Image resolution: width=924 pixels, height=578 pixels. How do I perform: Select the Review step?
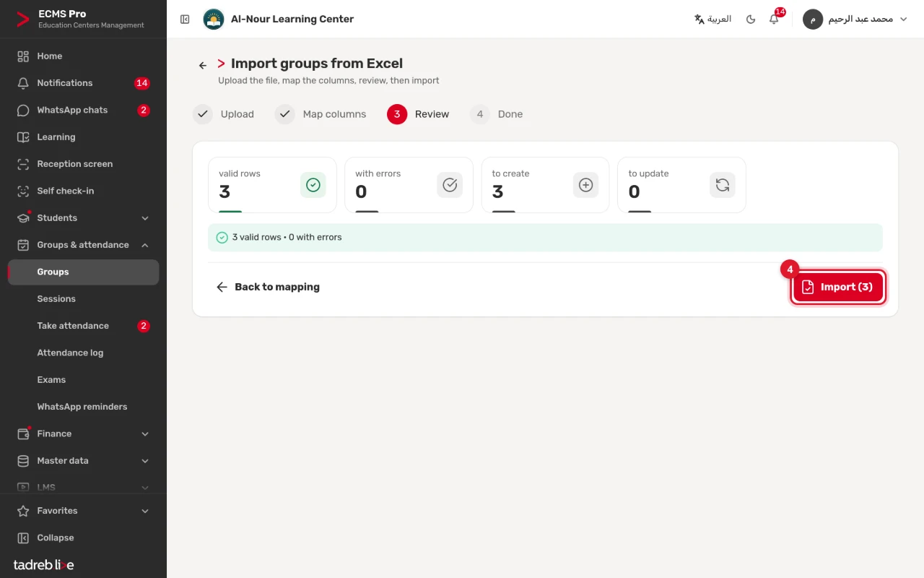[x=418, y=114]
